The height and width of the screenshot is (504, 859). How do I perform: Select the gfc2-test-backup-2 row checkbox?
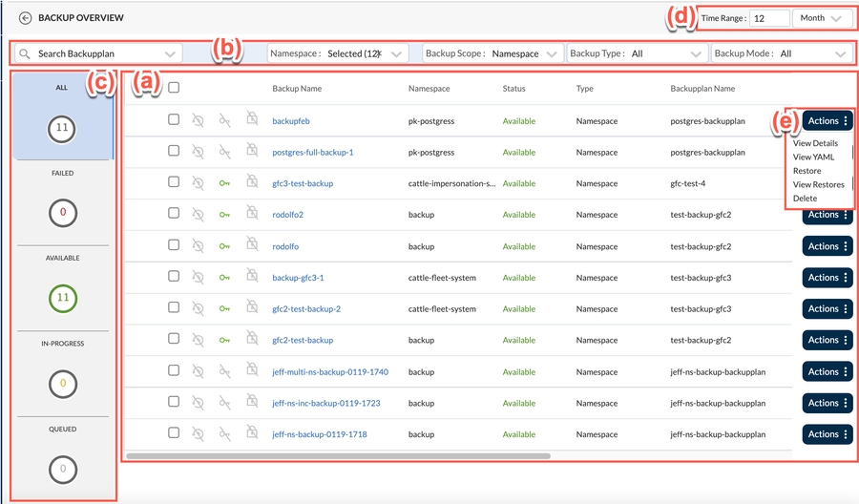pyautogui.click(x=174, y=308)
